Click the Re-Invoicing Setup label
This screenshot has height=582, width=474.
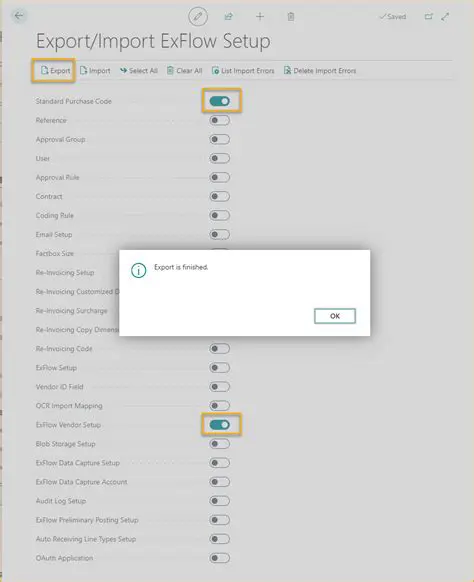65,272
